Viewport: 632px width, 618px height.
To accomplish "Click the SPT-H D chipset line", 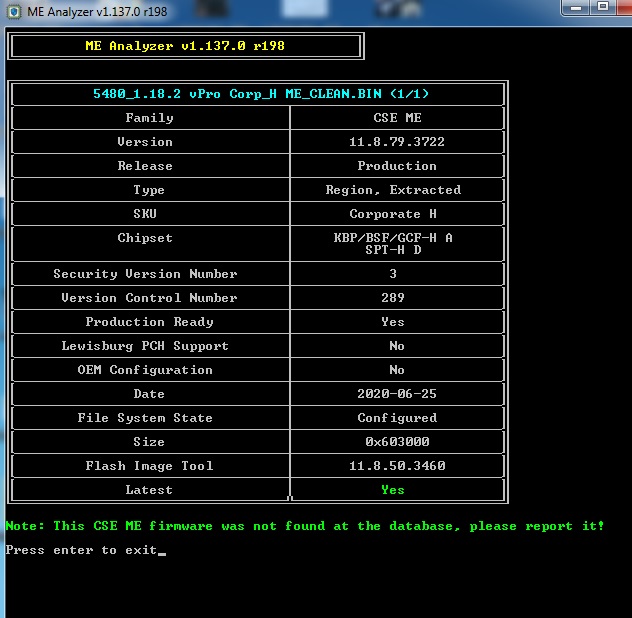I will [x=393, y=250].
